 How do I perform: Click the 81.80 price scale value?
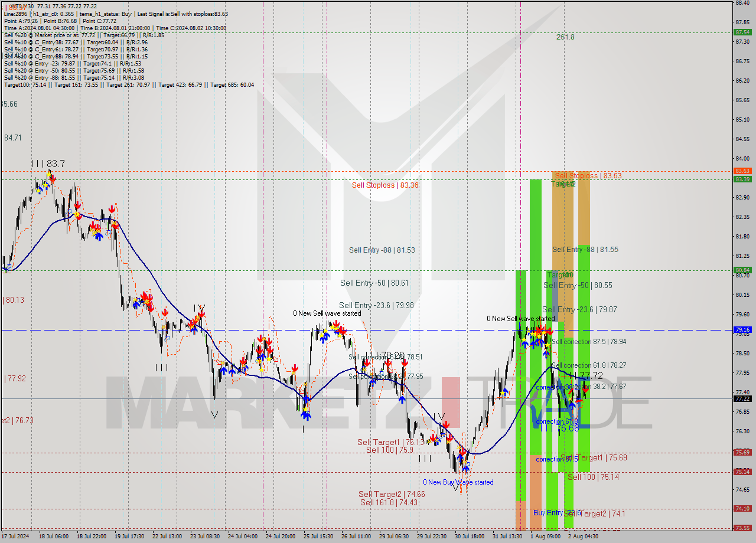[742, 237]
